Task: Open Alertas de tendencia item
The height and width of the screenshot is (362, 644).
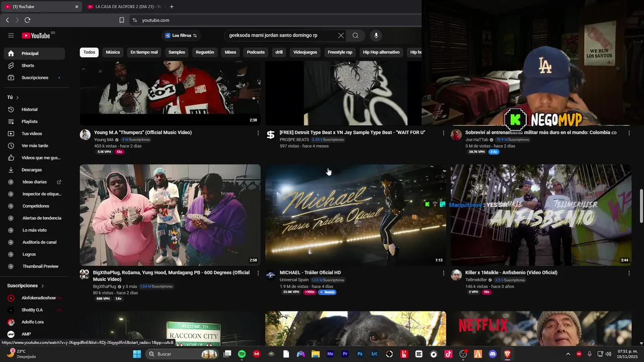Action: pyautogui.click(x=34, y=218)
